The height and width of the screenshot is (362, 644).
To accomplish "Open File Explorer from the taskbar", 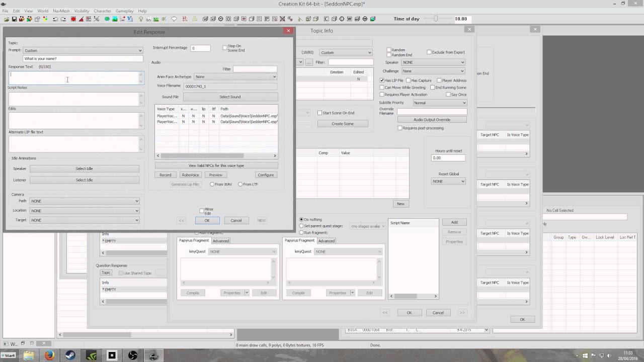I will pyautogui.click(x=29, y=355).
